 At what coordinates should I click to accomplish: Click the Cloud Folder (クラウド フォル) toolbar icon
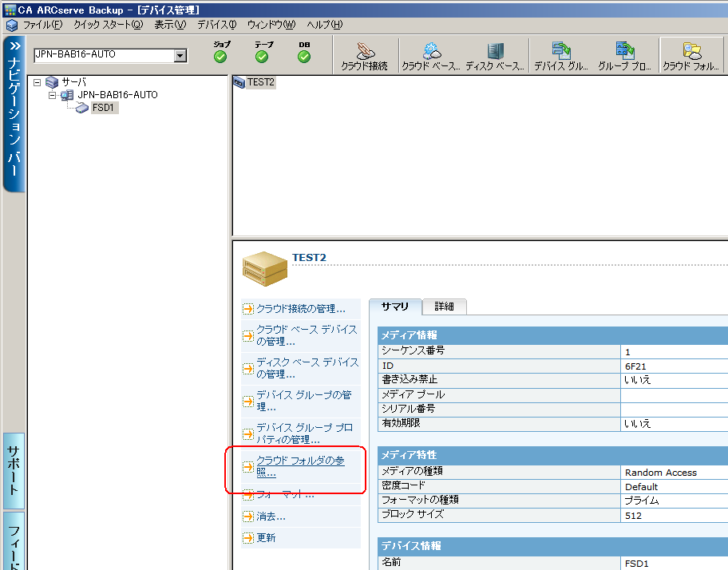point(691,50)
